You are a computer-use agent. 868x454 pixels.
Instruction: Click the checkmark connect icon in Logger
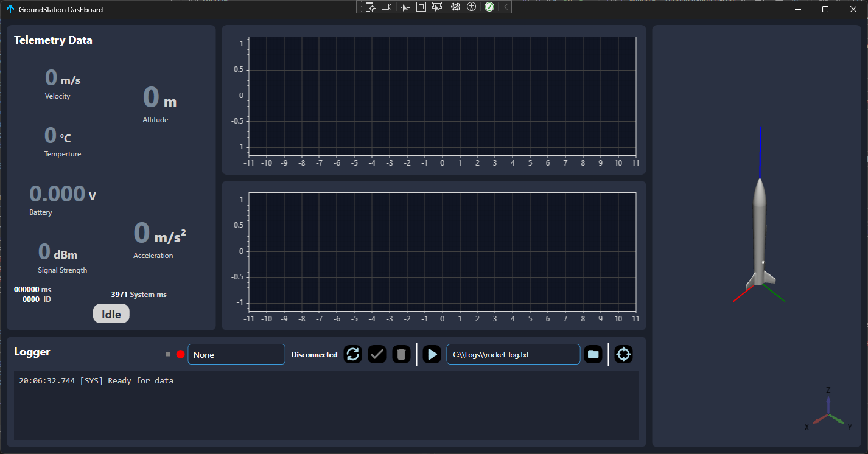point(377,354)
